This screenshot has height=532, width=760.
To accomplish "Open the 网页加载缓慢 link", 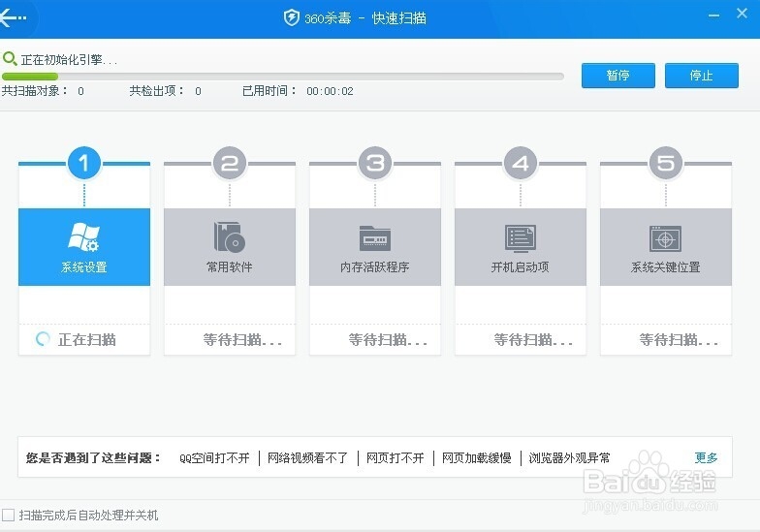I will 477,457.
